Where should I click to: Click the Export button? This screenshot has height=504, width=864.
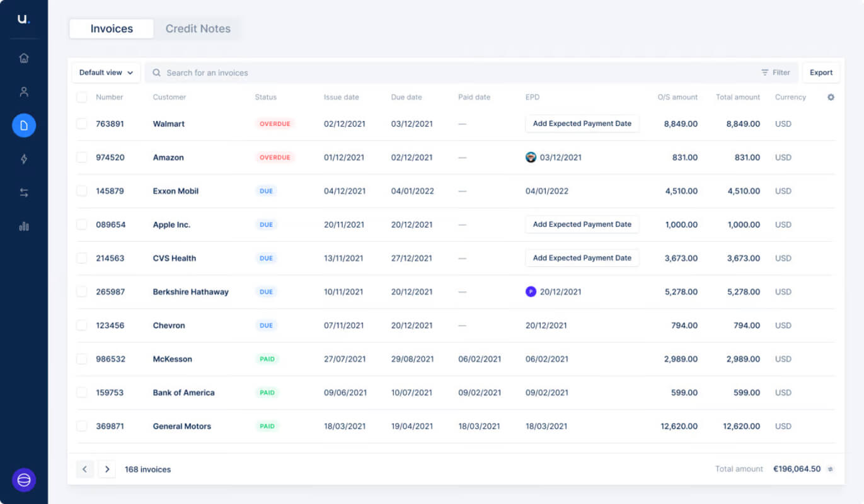[821, 72]
